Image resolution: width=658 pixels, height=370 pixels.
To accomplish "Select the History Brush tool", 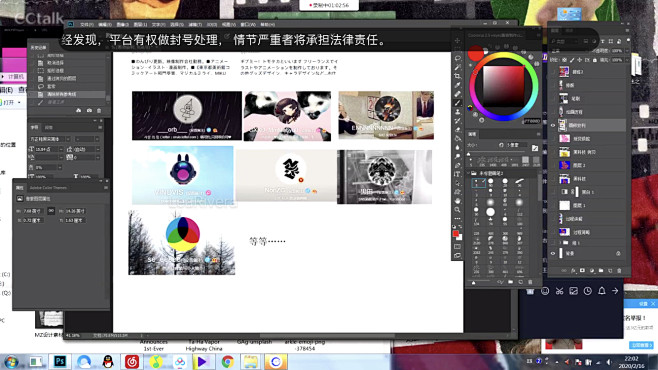I will (457, 121).
